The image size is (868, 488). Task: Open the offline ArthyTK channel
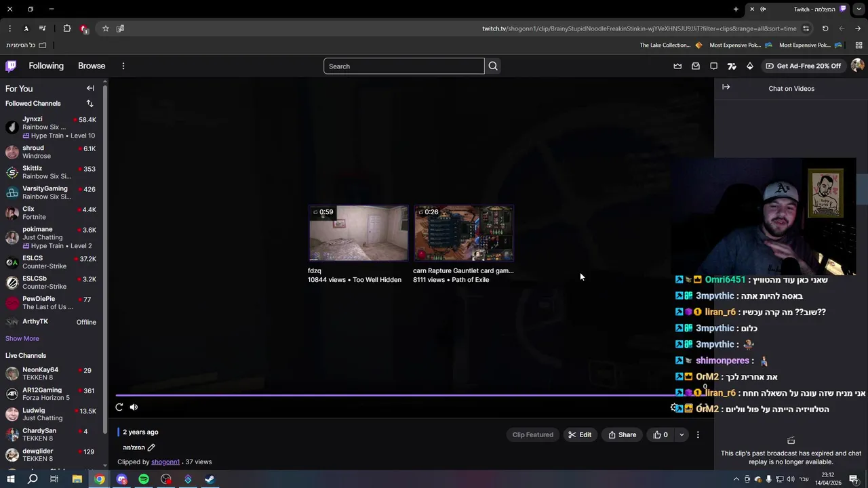51,322
